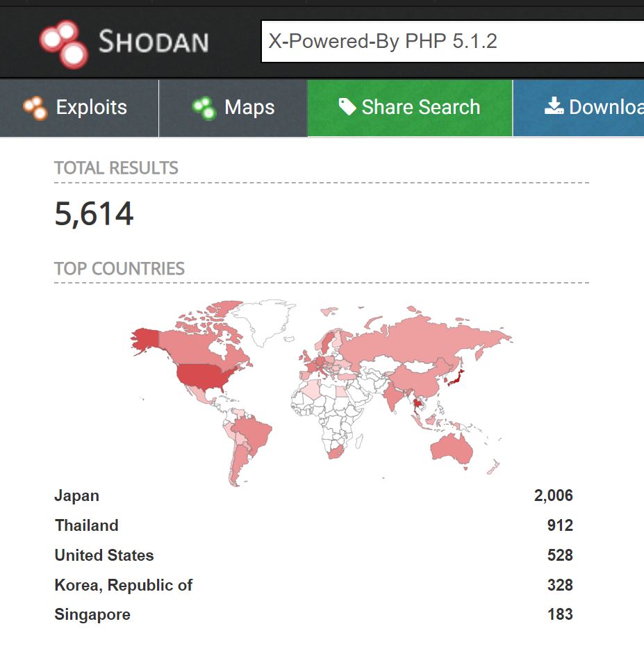Click the tag icon on Share Search
Screen dimensions: 644x649
click(x=347, y=106)
